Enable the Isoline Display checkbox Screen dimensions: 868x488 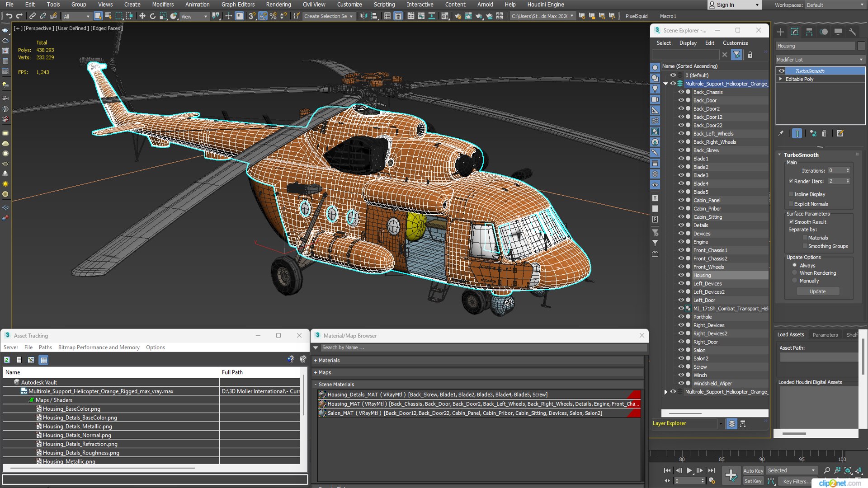pos(791,194)
